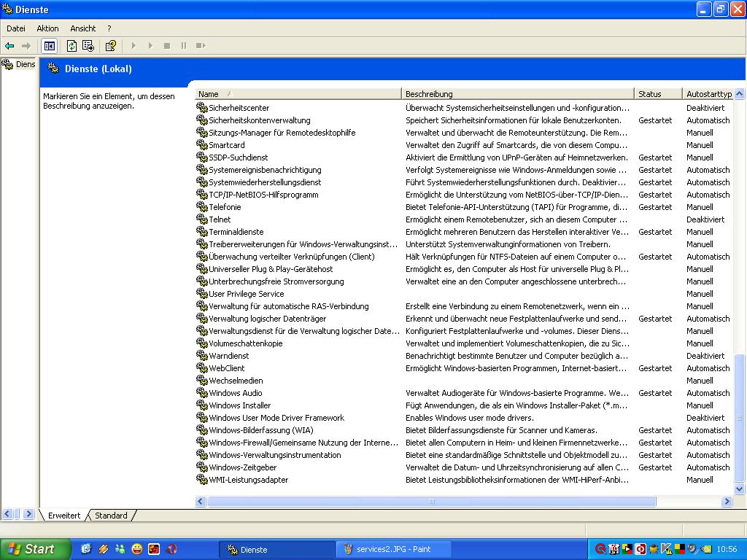
Task: Click the services list scroll up arrow
Action: click(740, 94)
